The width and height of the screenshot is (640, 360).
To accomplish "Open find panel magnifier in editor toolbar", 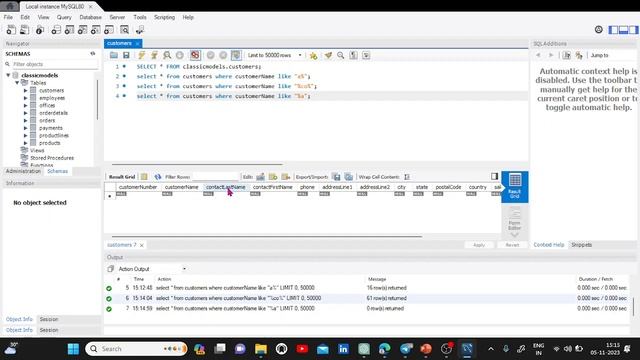I will 340,55.
